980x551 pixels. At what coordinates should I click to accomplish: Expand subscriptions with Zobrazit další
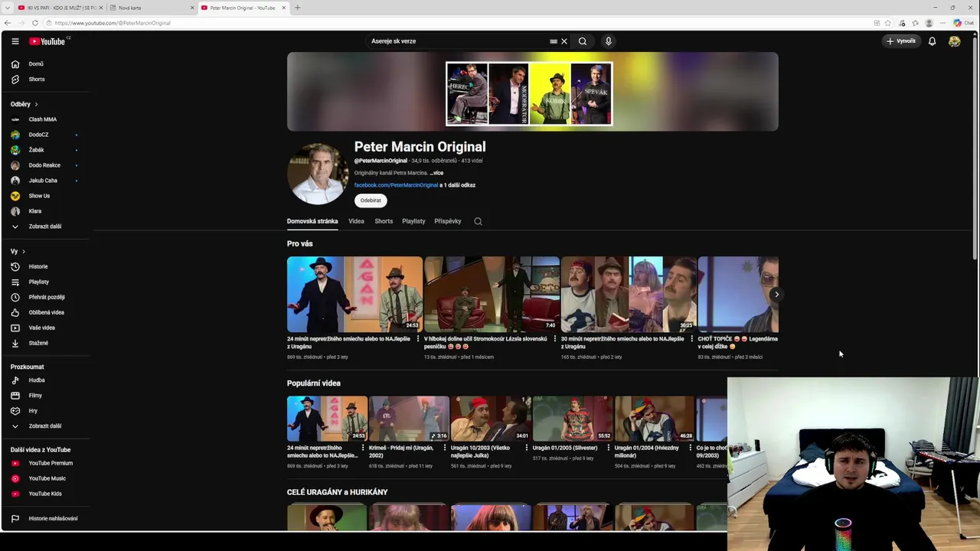pos(46,227)
